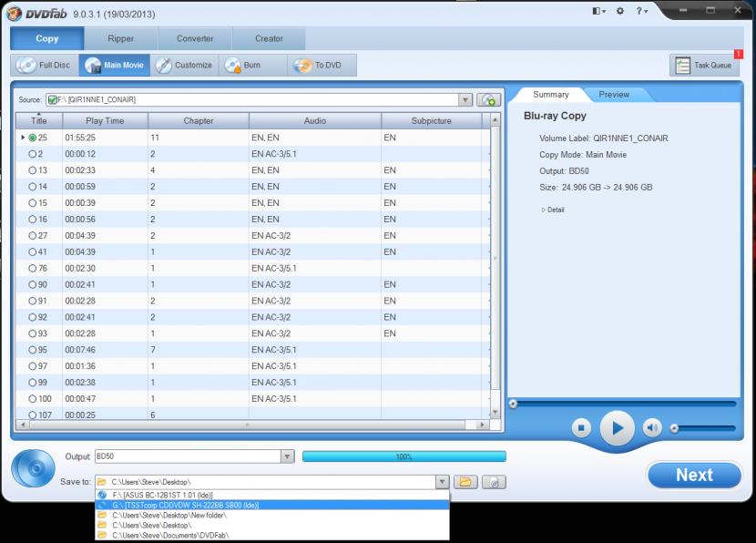Click the ISO image icon next to Save to
The image size is (756, 543).
tap(494, 482)
